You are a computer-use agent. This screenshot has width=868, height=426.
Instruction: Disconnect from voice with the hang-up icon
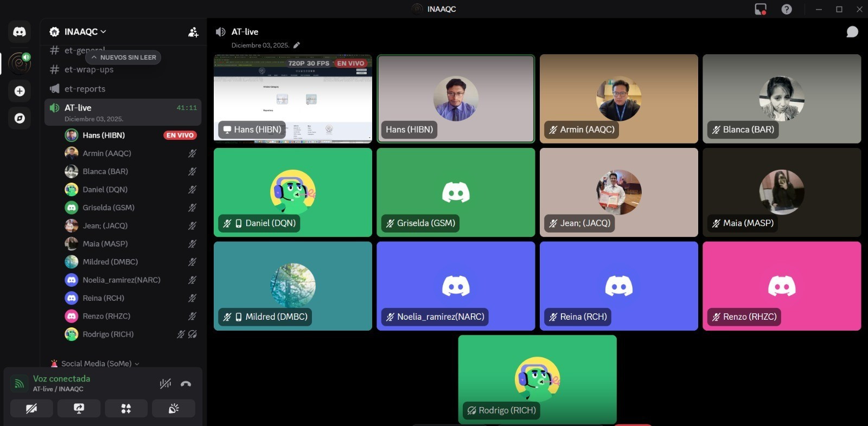coord(186,384)
